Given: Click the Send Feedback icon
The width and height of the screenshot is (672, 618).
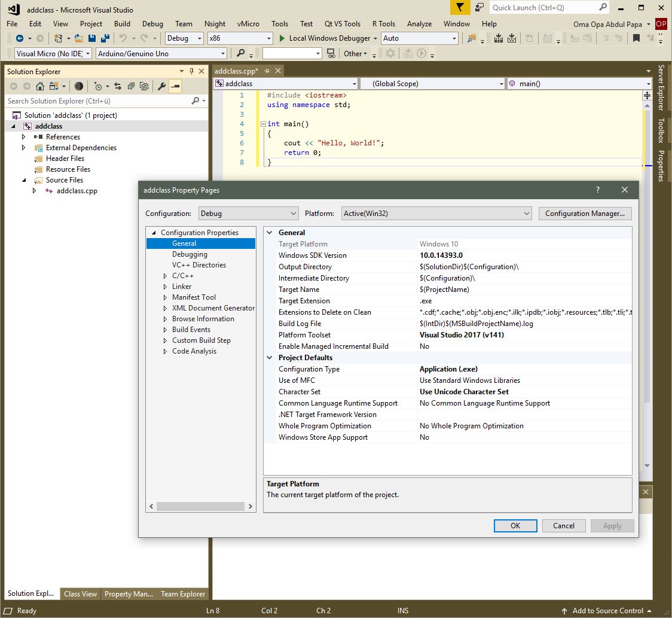Looking at the screenshot, I should pos(479,7).
